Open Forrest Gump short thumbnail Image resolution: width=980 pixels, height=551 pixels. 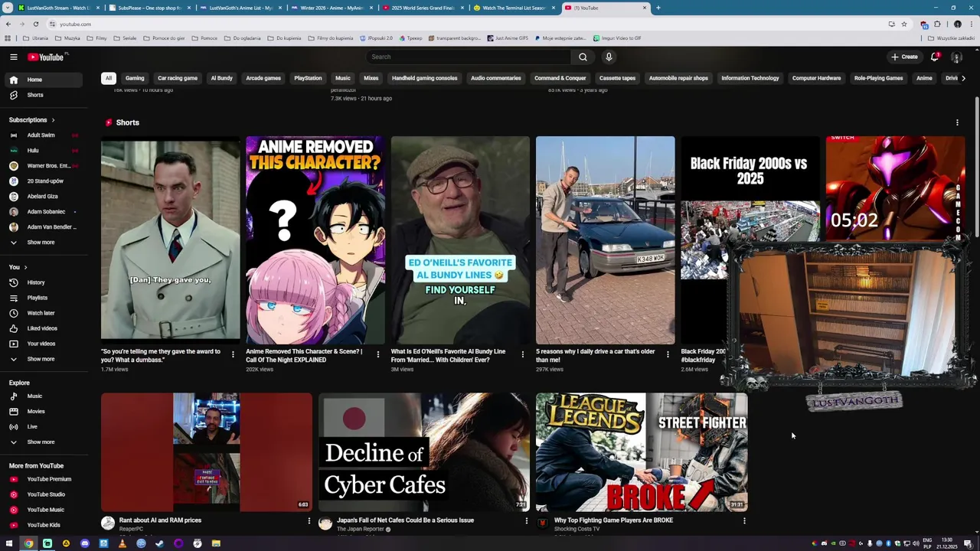tap(171, 240)
